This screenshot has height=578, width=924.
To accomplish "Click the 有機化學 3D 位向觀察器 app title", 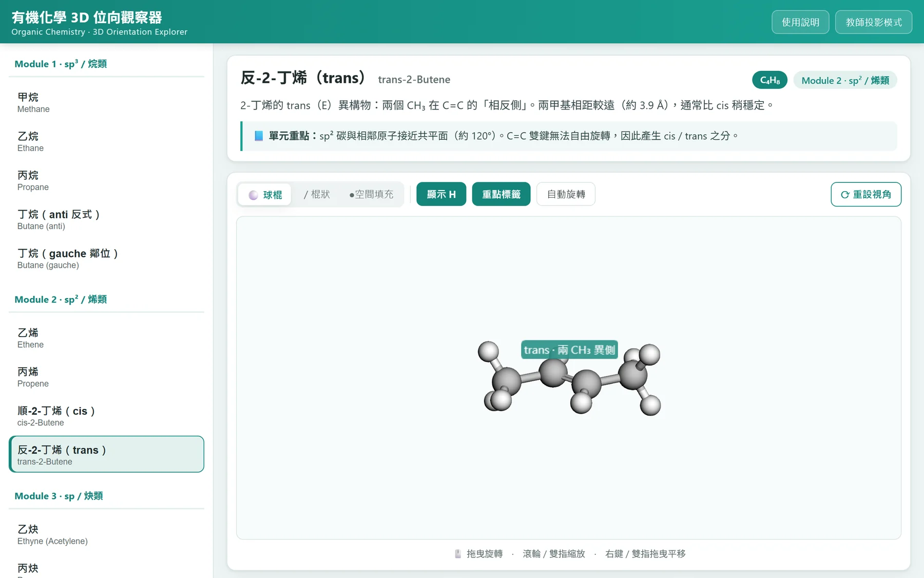I will (87, 17).
